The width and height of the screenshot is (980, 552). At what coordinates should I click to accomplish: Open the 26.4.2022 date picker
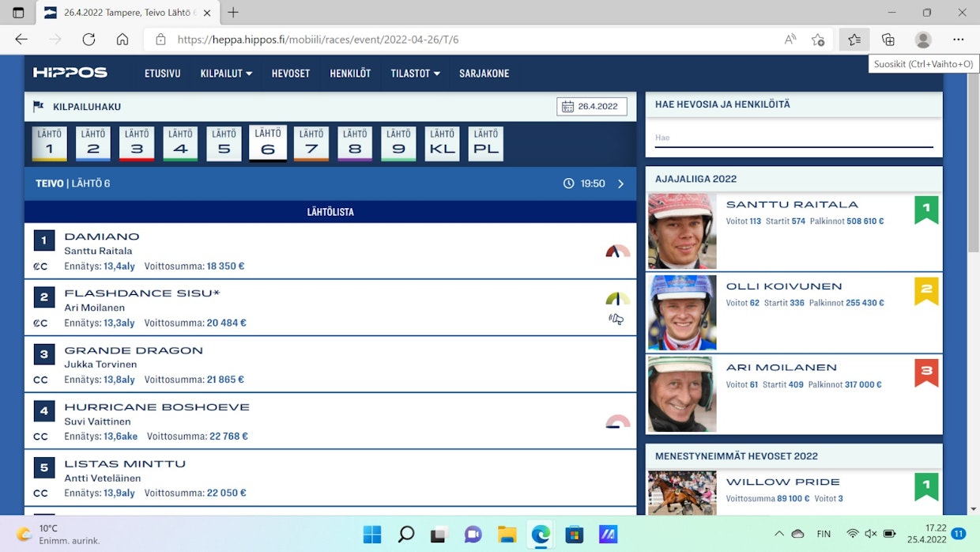pos(591,107)
